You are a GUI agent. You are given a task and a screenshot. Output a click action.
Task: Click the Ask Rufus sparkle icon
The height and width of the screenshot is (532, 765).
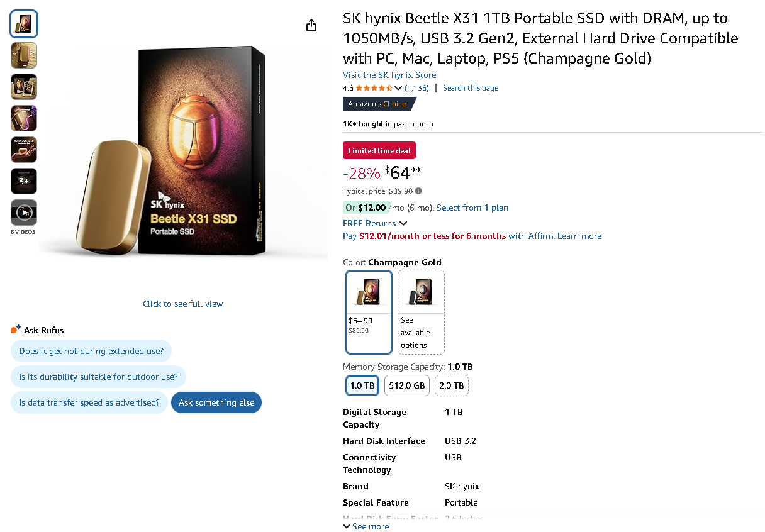click(x=16, y=330)
